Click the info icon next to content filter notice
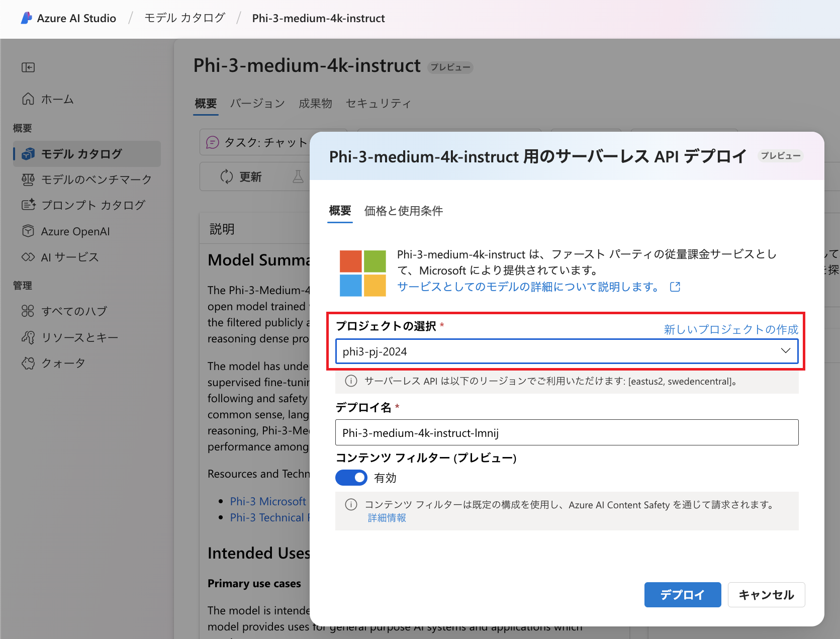 coord(351,504)
